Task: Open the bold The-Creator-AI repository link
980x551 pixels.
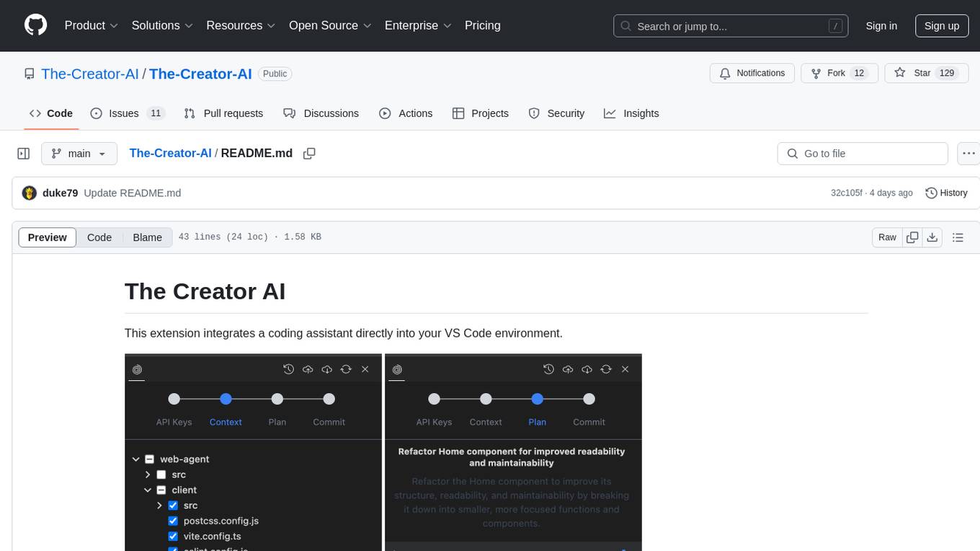Action: (x=200, y=74)
